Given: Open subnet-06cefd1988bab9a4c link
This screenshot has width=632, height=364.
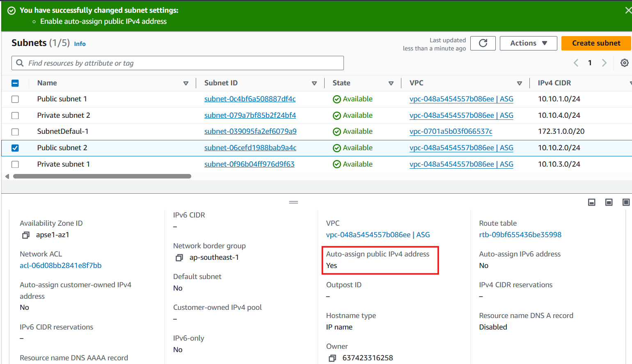Looking at the screenshot, I should pos(250,148).
